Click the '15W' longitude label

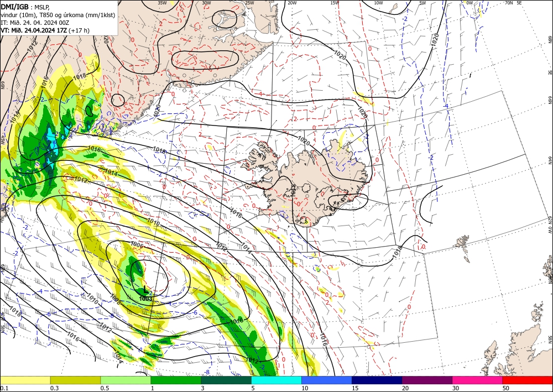click(335, 3)
